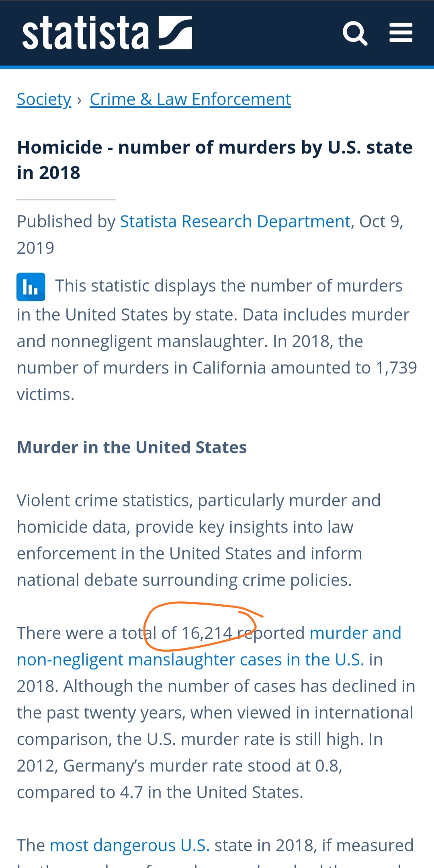
Task: Open the Society breadcrumb link
Action: tap(44, 99)
